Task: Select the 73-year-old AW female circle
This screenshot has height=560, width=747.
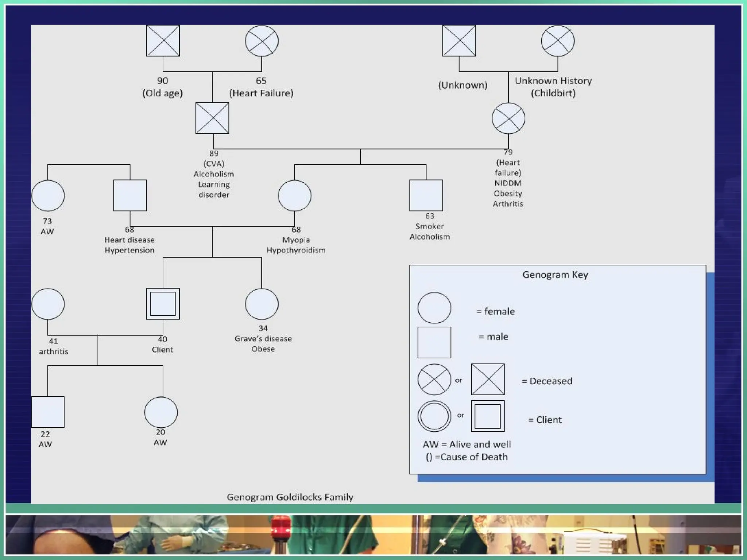Action: (48, 195)
